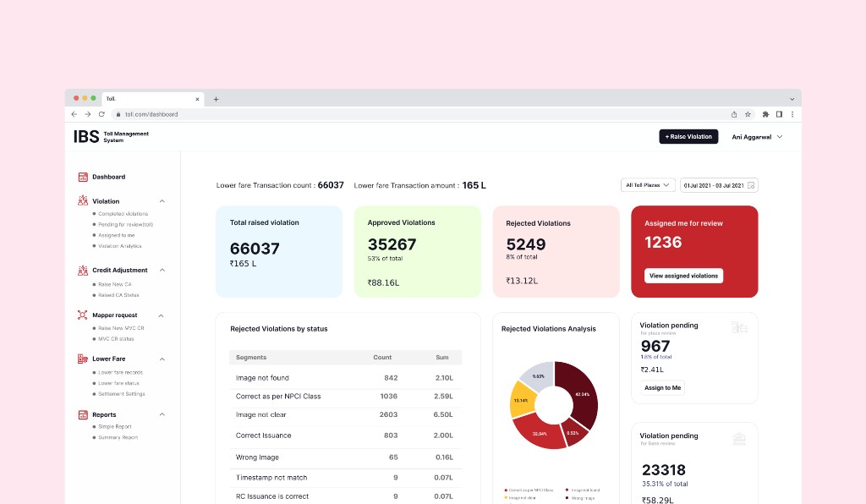Open Reports via its sidebar icon

click(x=84, y=414)
